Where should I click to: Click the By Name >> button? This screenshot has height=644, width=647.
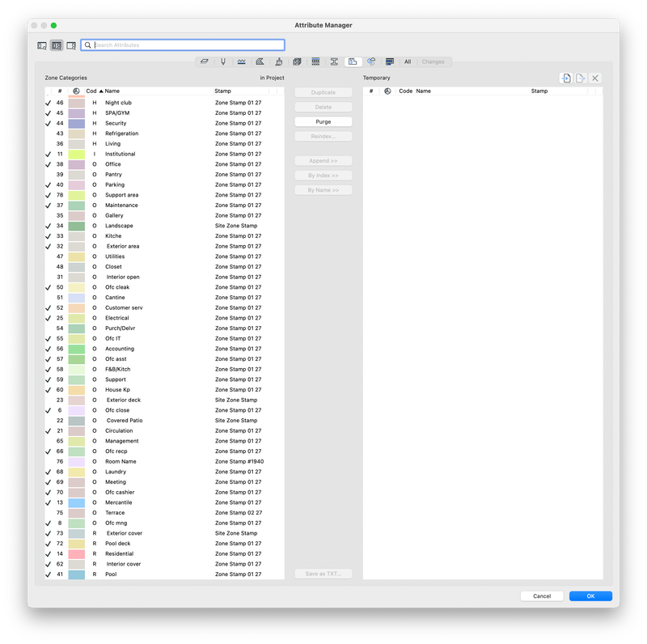point(323,190)
